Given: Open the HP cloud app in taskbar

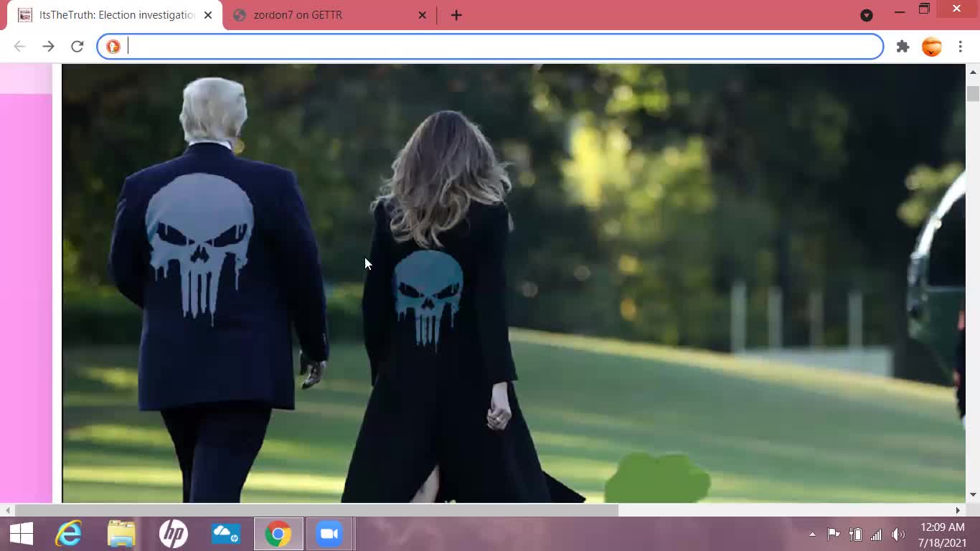Looking at the screenshot, I should click(226, 534).
